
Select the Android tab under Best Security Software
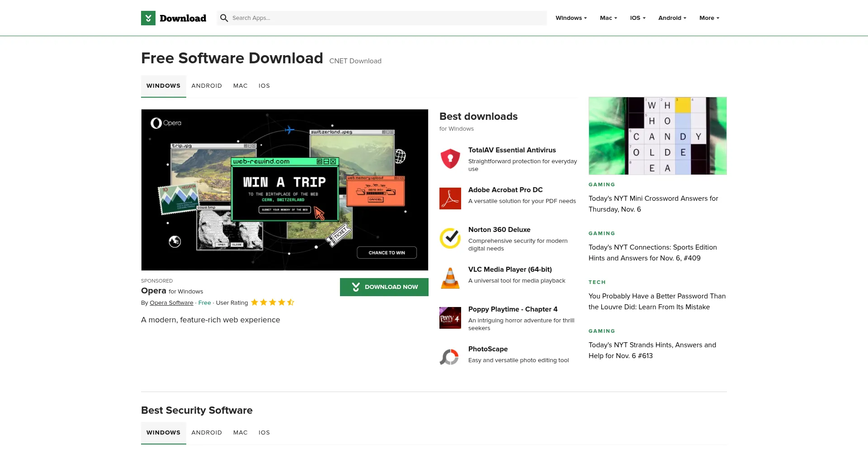(207, 433)
